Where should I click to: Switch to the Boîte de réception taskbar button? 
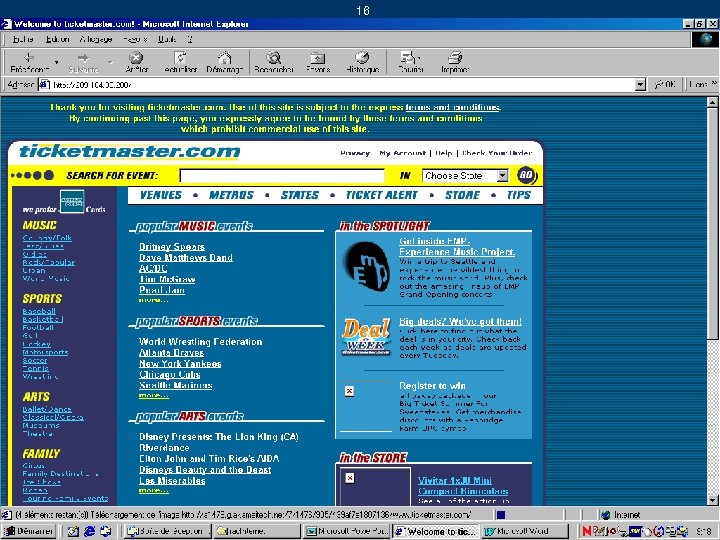point(167,531)
